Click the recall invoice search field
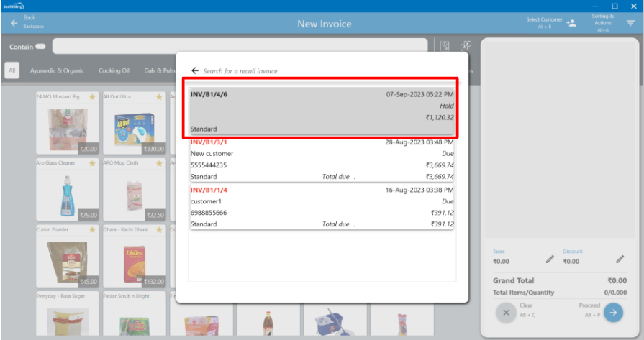The width and height of the screenshot is (644, 340). coord(324,71)
